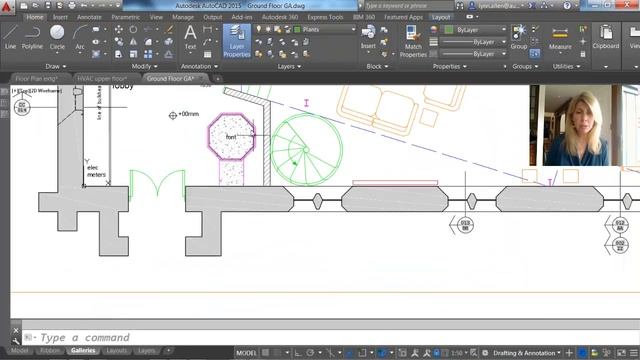The image size is (640, 360).
Task: Open the Quick Calculator icon in Utilities
Action: coord(583,54)
